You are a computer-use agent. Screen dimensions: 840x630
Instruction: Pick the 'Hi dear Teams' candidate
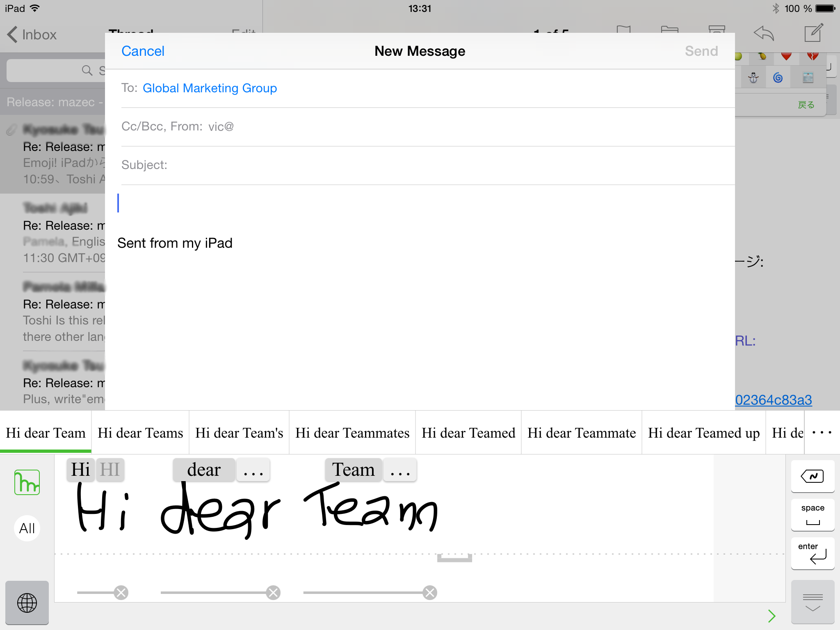(x=140, y=433)
